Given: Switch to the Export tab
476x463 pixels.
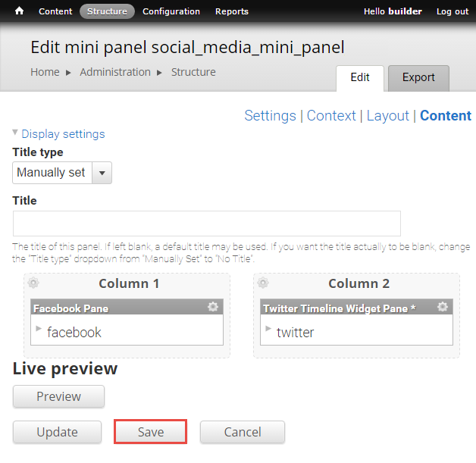Looking at the screenshot, I should click(418, 78).
